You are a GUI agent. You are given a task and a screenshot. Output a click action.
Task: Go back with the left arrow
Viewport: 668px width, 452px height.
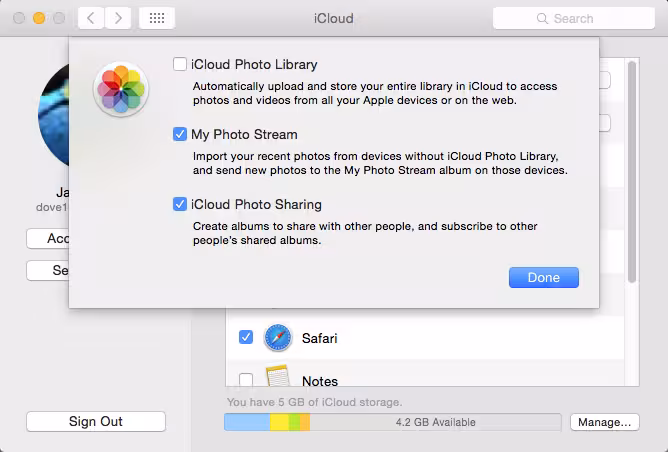[x=91, y=18]
